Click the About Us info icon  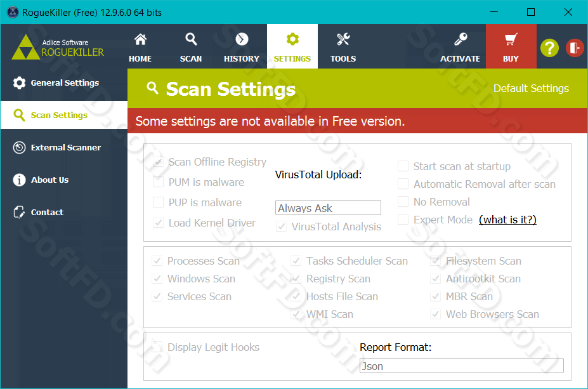pyautogui.click(x=19, y=180)
